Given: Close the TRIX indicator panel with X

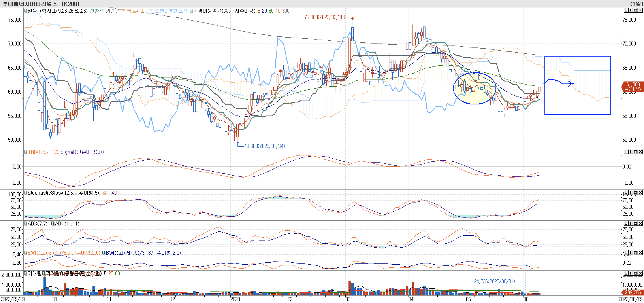Looking at the screenshot, I should 640,152.
